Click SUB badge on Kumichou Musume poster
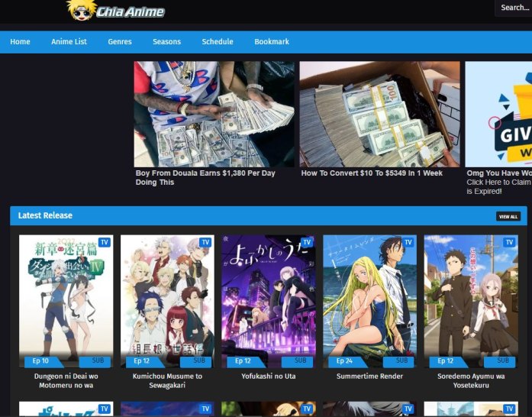The height and width of the screenshot is (417, 532). (x=196, y=361)
